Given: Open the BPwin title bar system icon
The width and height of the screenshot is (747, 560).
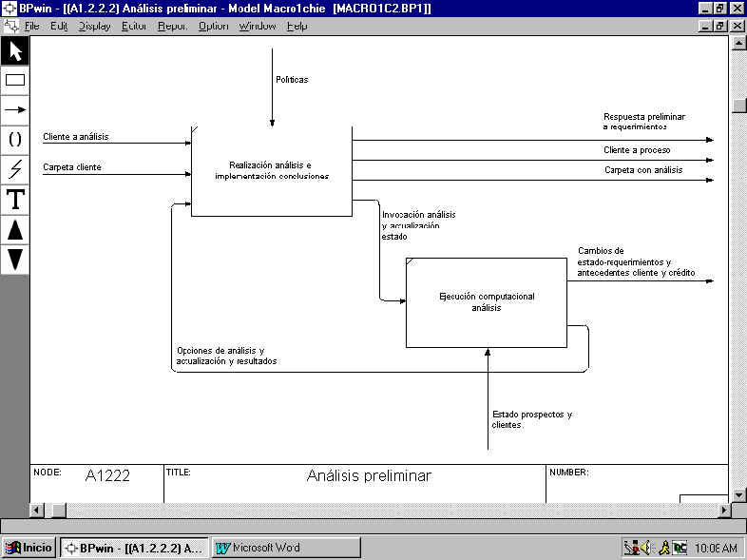Looking at the screenshot, I should tap(10, 9).
